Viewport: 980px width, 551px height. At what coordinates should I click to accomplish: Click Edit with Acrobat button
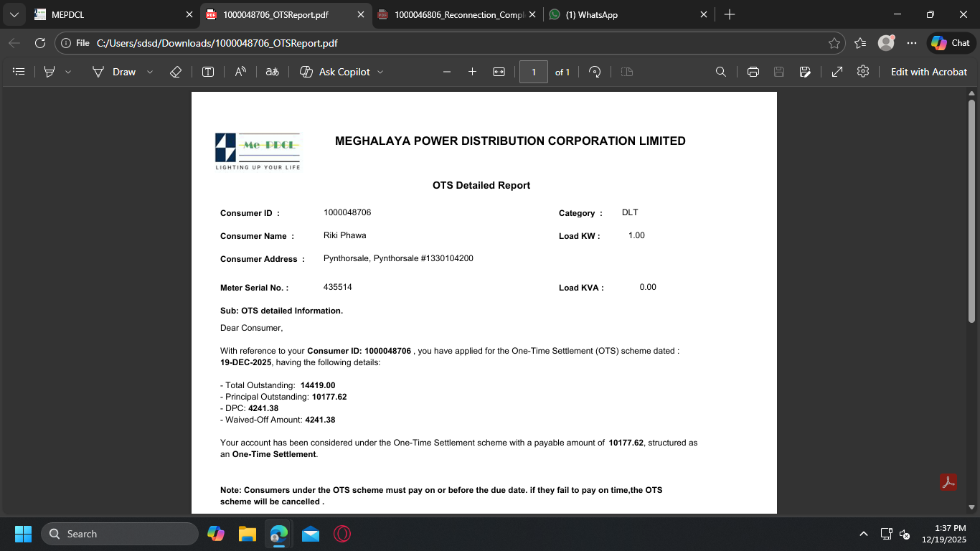click(929, 72)
